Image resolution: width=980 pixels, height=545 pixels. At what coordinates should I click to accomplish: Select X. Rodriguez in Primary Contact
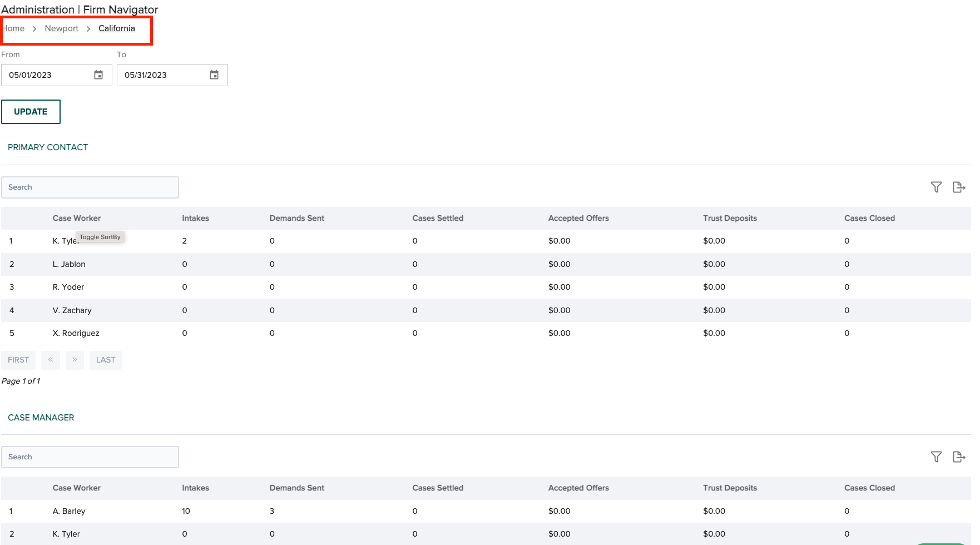coord(76,334)
